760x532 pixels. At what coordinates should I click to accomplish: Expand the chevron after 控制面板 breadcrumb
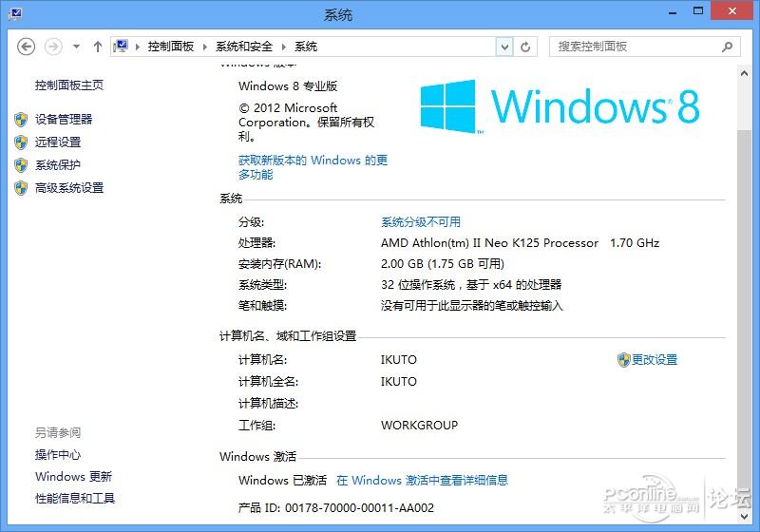[x=204, y=47]
